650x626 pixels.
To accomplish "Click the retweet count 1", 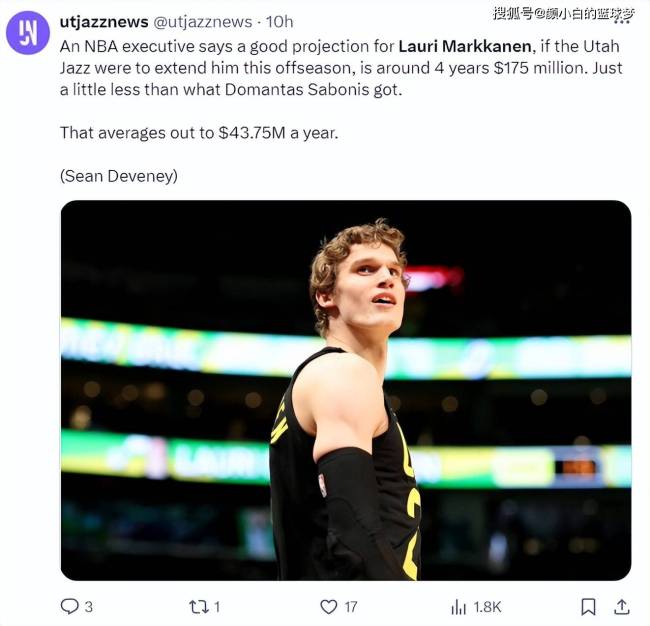I will click(217, 606).
